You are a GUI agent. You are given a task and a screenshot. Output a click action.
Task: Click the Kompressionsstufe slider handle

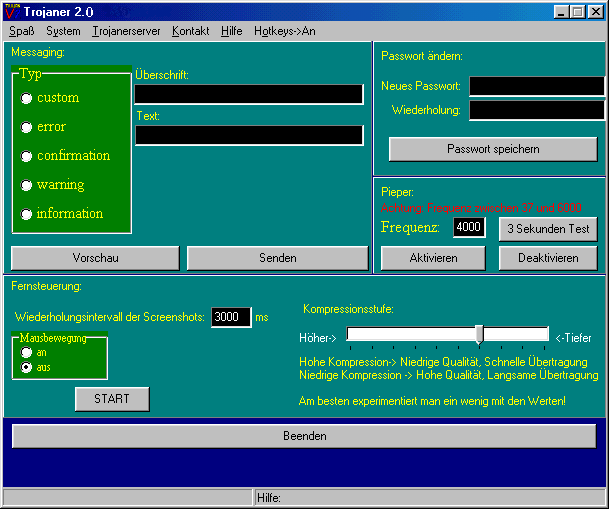pos(480,335)
